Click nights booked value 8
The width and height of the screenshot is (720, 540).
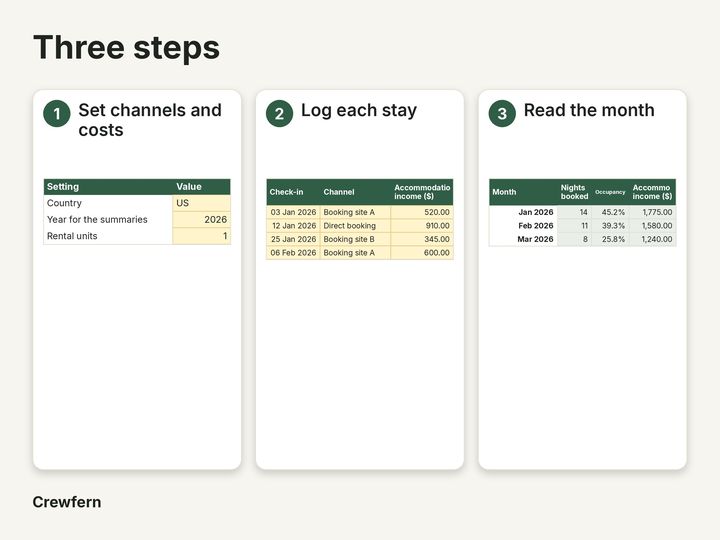coord(574,239)
